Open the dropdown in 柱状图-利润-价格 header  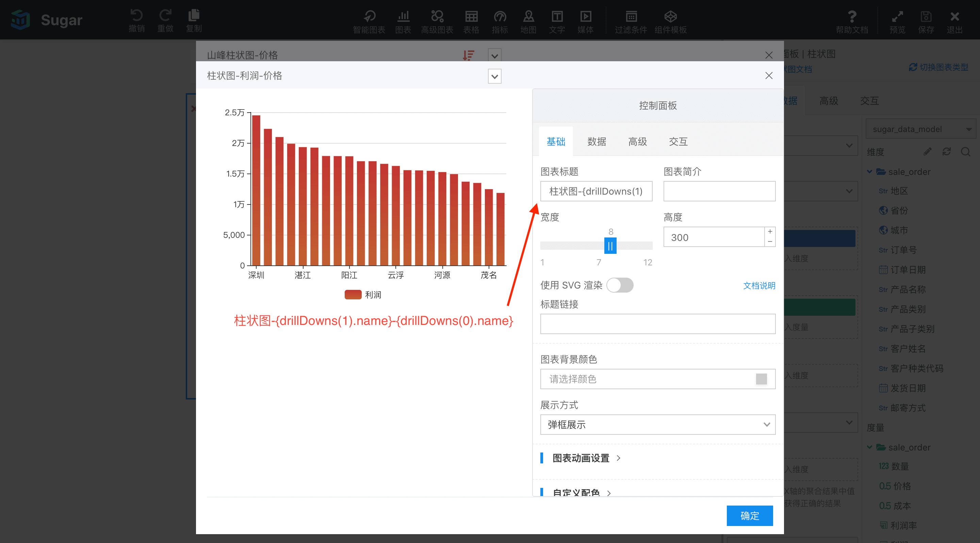coord(494,77)
